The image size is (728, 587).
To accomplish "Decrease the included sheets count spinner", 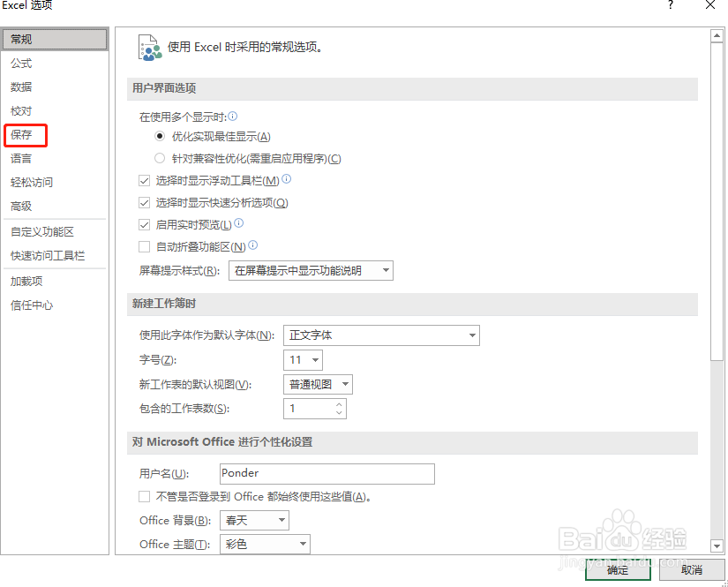I will coord(339,413).
